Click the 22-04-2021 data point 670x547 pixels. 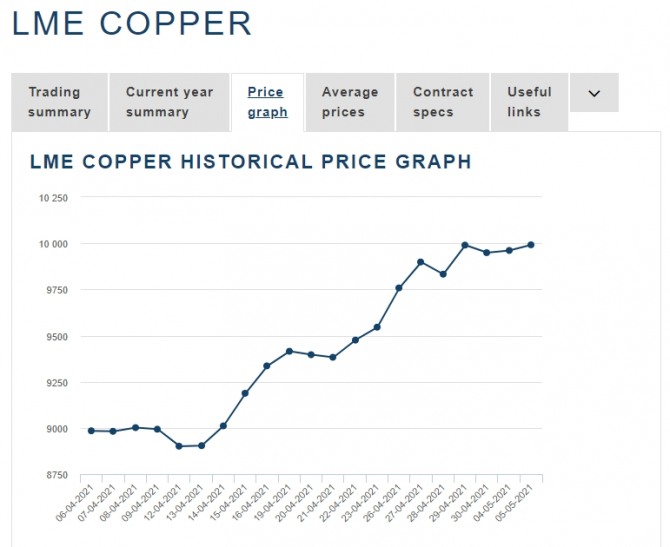pos(355,340)
